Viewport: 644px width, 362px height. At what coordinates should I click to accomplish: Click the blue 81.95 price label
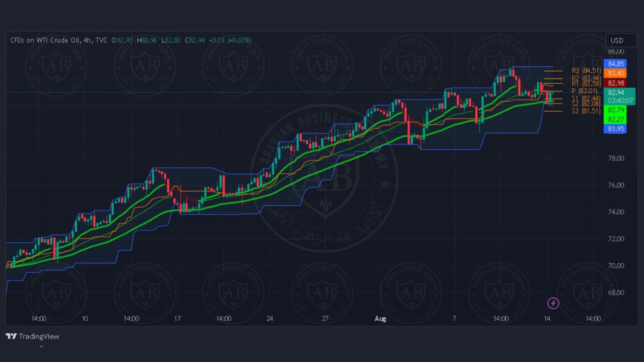coord(615,129)
